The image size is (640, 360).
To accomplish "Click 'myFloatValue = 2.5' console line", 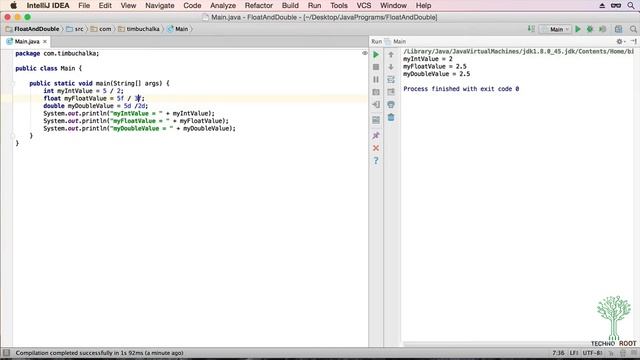I will click(x=435, y=66).
